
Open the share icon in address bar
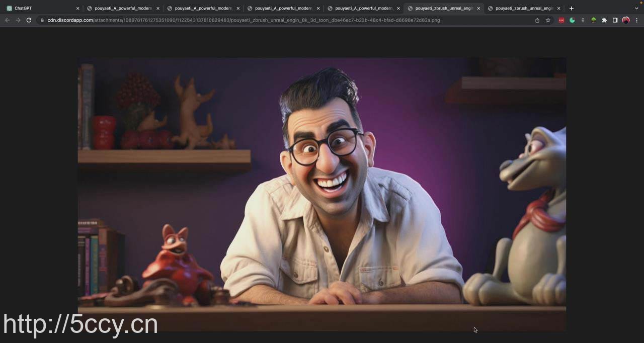(537, 20)
